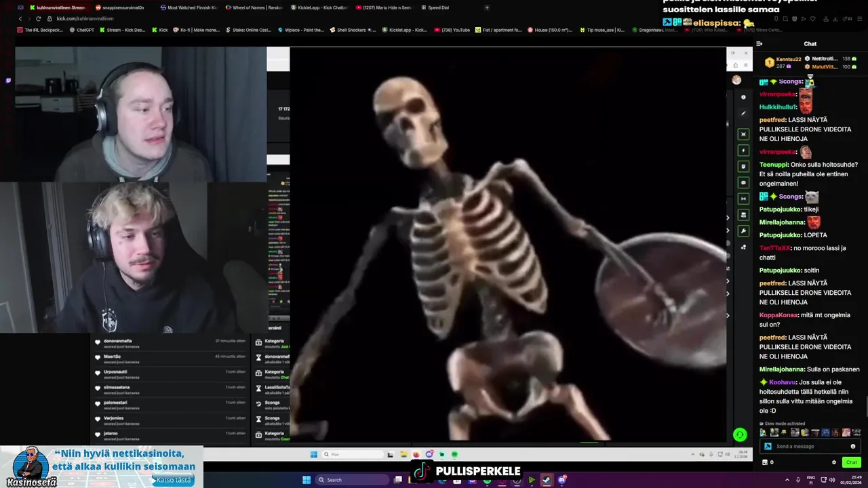This screenshot has width=868, height=488.
Task: Switch to the Wheel of Names tab
Action: (253, 7)
